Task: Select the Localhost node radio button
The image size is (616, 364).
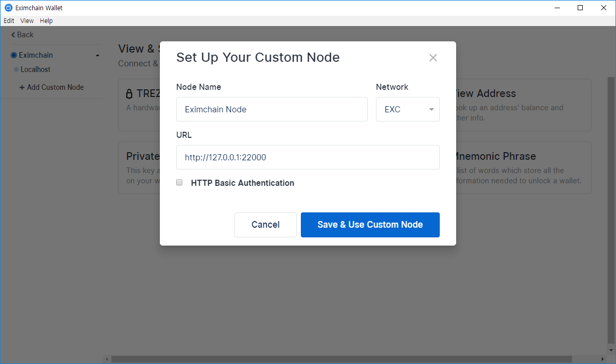Action: (x=16, y=69)
